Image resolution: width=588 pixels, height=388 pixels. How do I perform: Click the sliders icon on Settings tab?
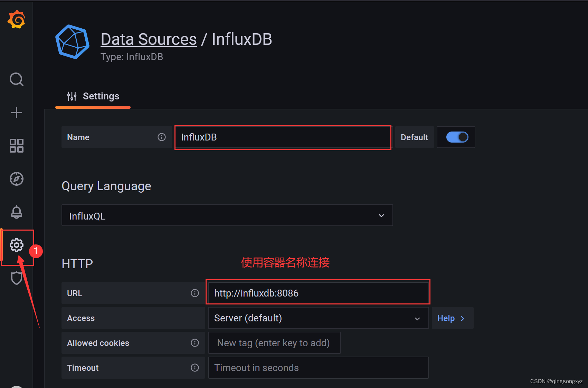[x=72, y=96]
